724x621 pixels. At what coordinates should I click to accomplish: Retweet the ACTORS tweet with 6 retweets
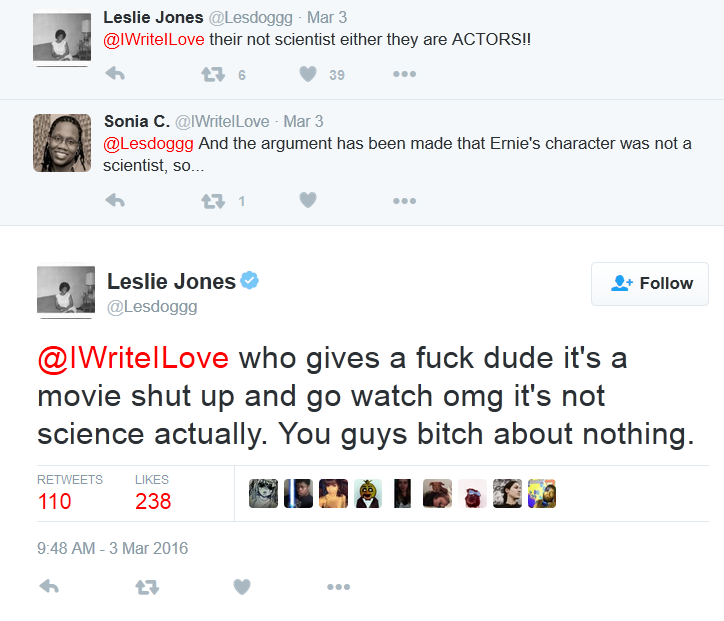point(212,74)
